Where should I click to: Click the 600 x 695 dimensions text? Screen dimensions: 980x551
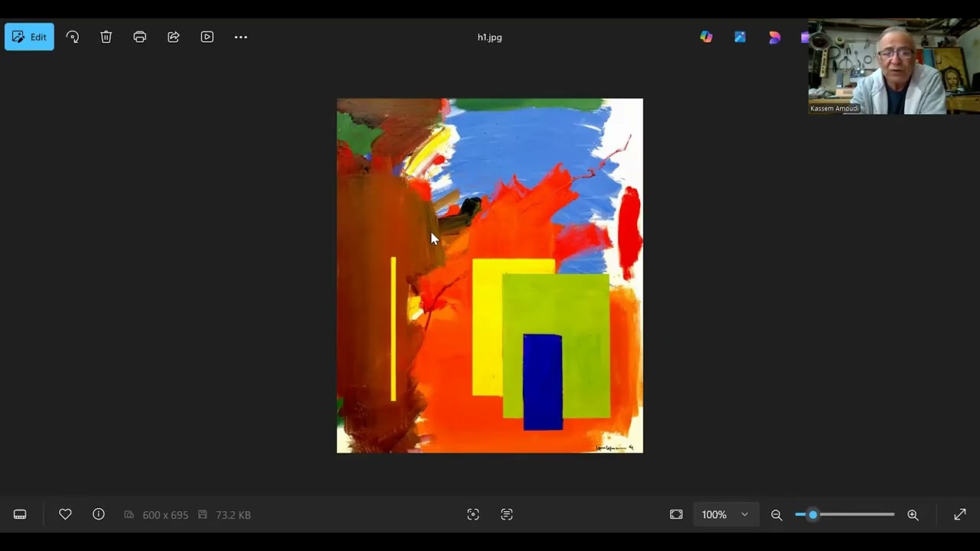(165, 515)
